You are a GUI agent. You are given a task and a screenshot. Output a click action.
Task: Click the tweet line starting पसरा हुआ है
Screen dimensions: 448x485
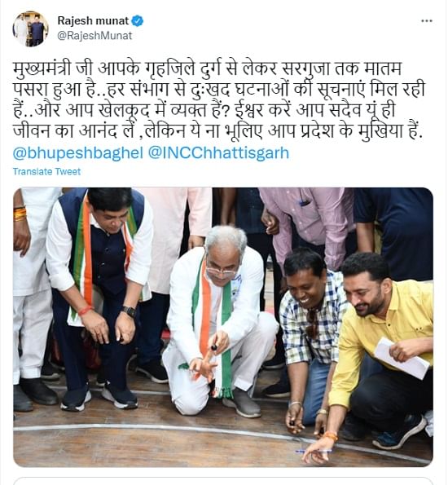tap(219, 90)
